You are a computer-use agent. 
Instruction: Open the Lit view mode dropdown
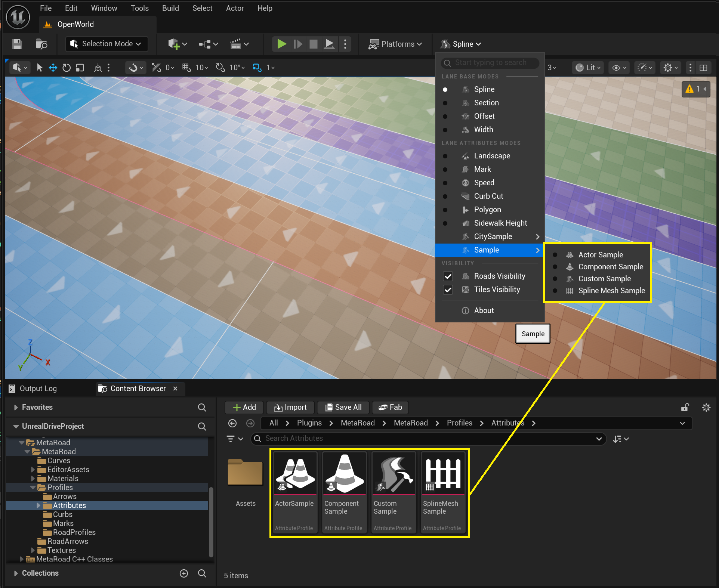tap(588, 68)
